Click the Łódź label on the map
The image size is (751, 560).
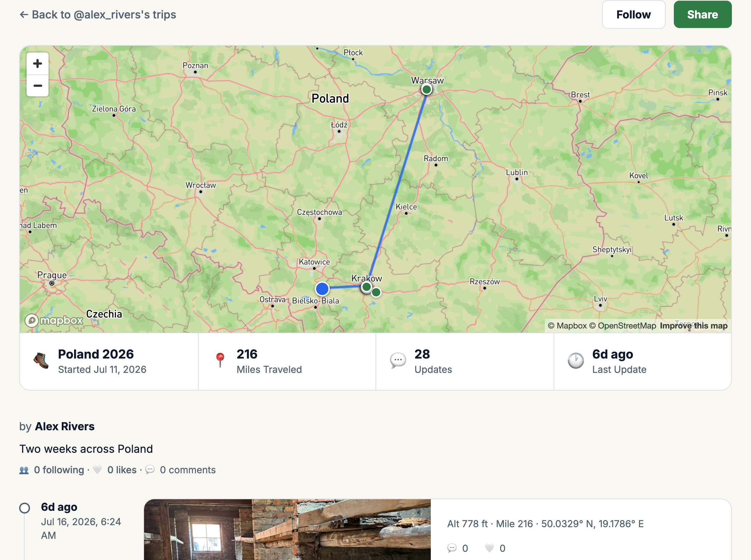pyautogui.click(x=339, y=125)
